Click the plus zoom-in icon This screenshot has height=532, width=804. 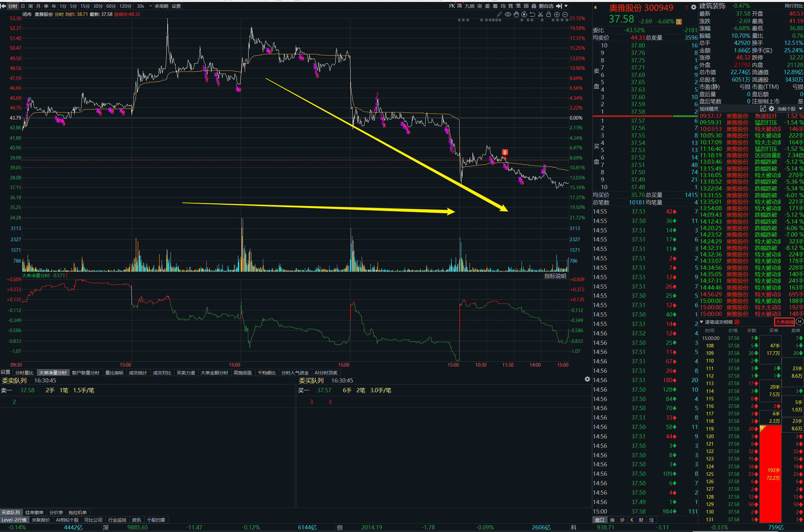(557, 14)
